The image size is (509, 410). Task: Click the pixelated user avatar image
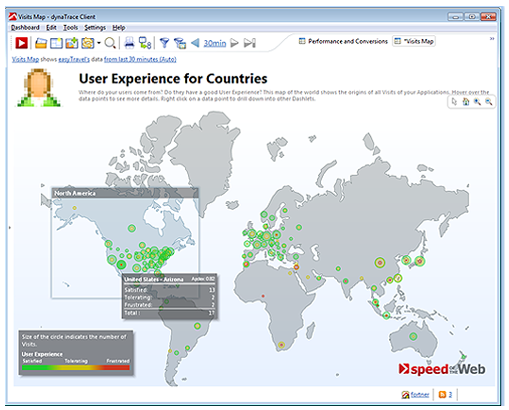39,87
